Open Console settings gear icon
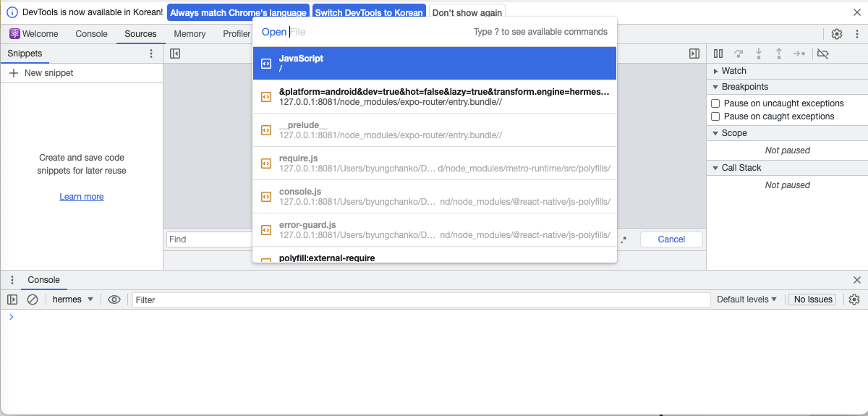 pos(854,300)
